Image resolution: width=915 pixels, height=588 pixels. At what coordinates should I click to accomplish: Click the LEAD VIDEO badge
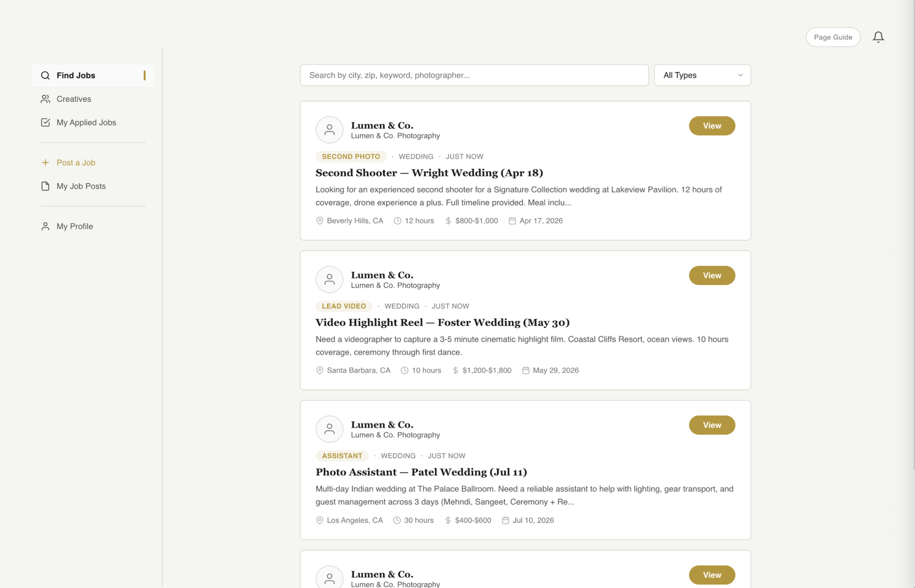pos(343,306)
